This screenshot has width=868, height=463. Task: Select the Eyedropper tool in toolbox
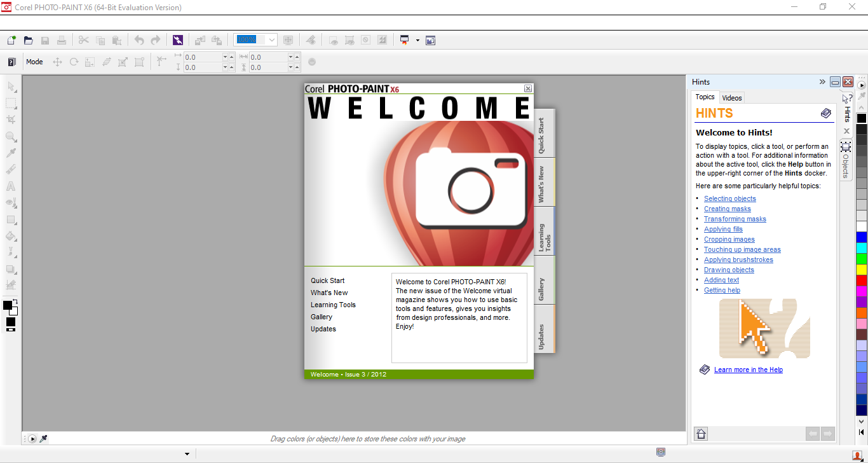point(11,153)
